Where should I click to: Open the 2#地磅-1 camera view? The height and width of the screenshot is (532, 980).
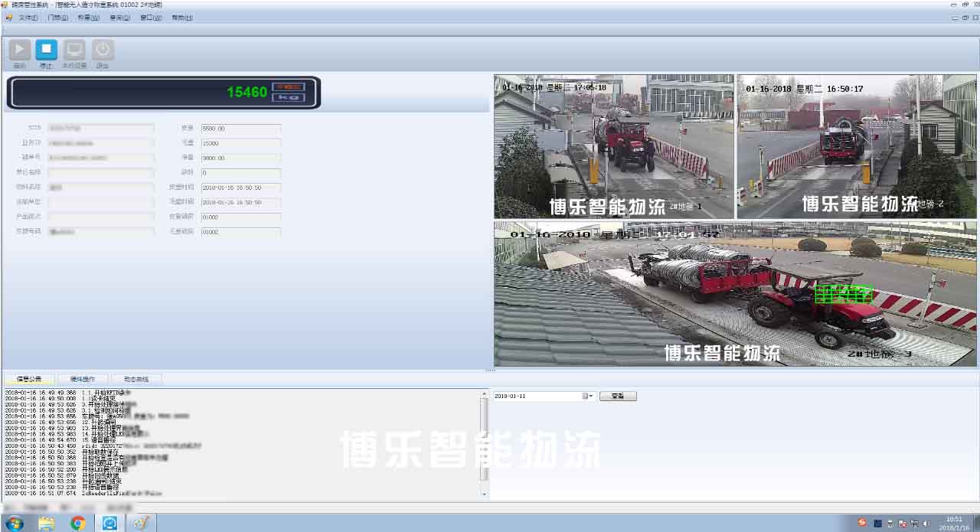coord(614,146)
